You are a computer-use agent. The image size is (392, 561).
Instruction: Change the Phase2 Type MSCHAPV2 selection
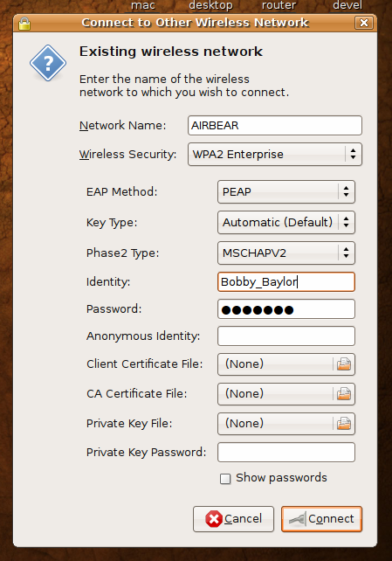285,253
